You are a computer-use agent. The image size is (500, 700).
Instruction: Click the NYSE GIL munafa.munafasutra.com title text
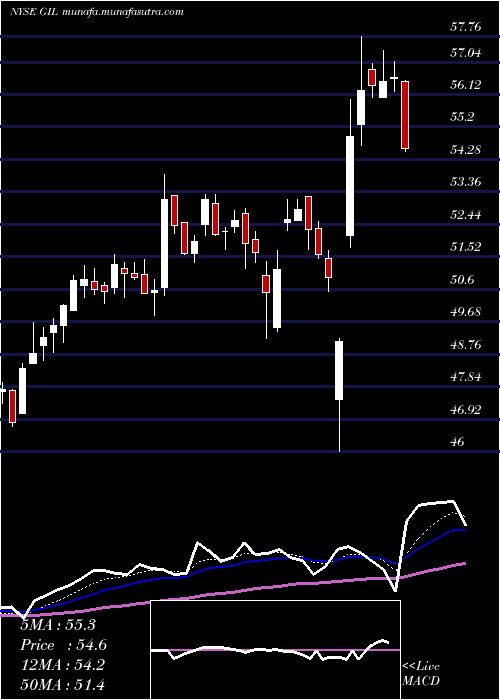pyautogui.click(x=97, y=12)
